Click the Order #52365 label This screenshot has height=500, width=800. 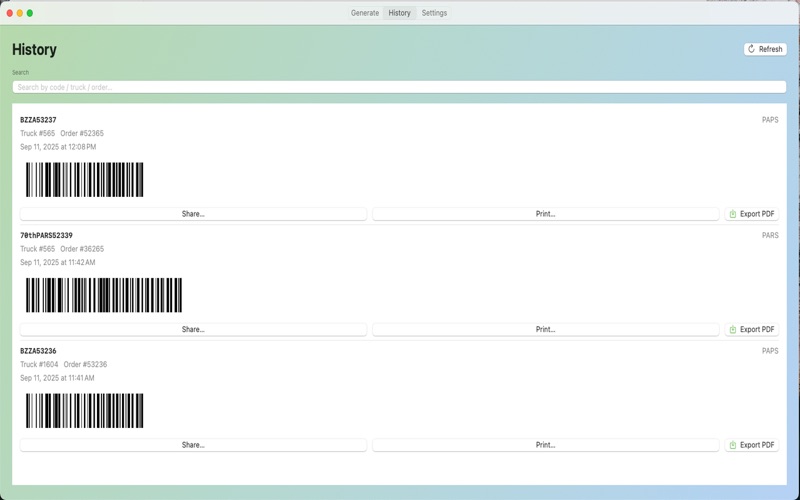[x=82, y=133]
